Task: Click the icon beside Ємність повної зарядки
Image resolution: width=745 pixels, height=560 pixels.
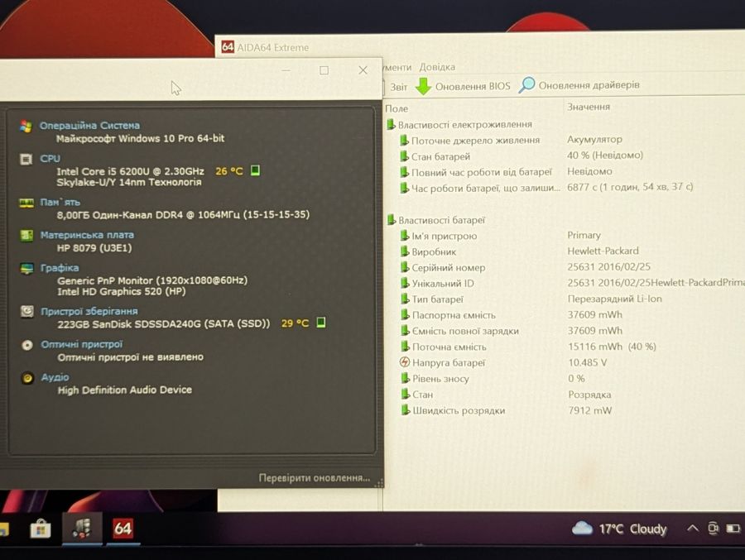Action: (406, 331)
